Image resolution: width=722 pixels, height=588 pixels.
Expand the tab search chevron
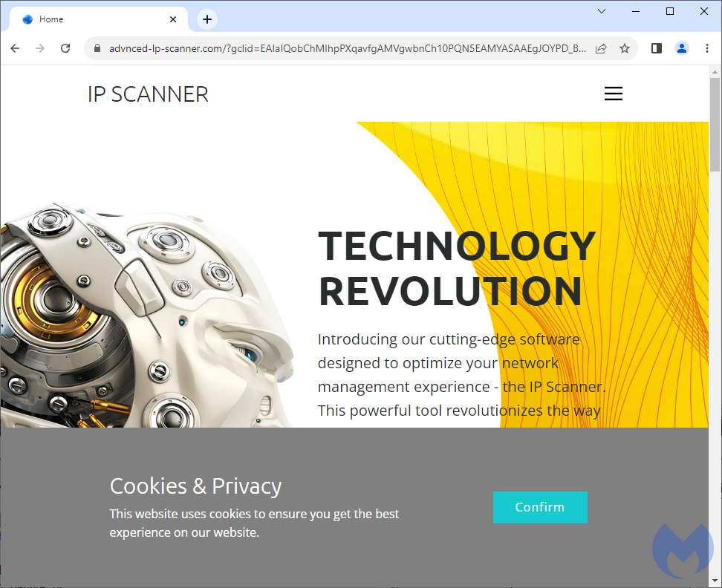click(602, 11)
